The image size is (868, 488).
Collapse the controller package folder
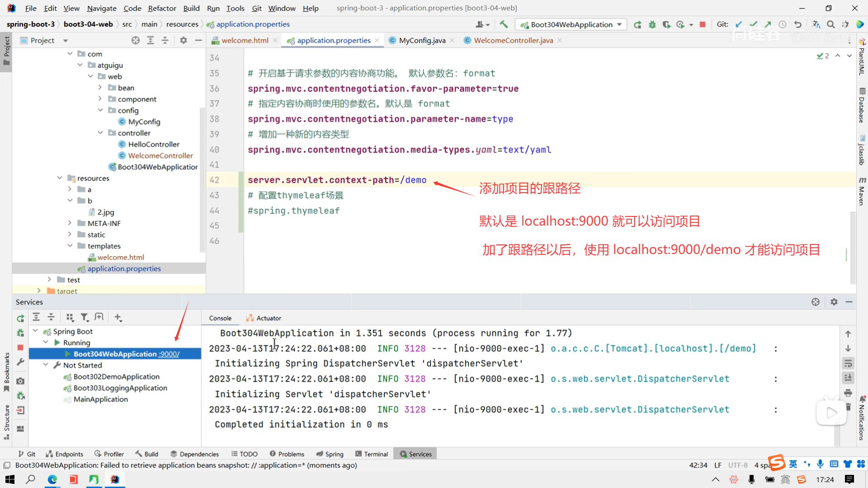point(100,133)
